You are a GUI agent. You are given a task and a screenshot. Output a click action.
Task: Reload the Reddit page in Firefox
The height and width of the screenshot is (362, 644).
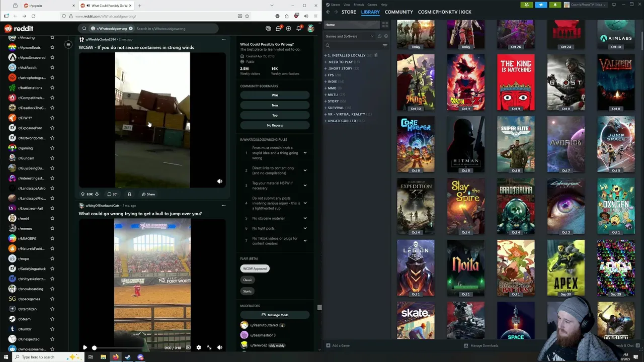[x=33, y=16]
